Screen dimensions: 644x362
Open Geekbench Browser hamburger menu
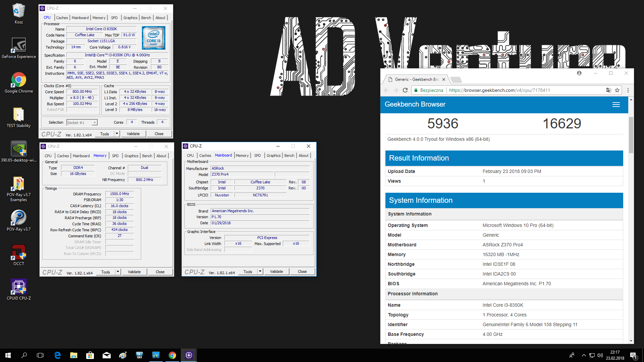click(616, 105)
